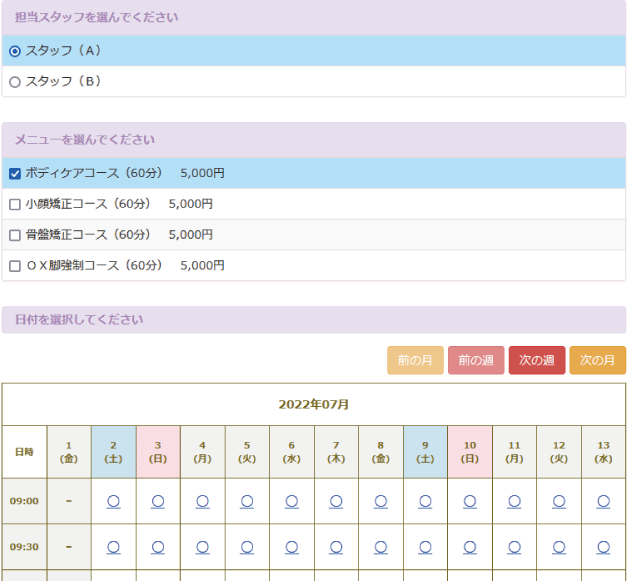The width and height of the screenshot is (627, 581).
Task: Uncheck the ボディケアコース checkbox
Action: (x=15, y=173)
